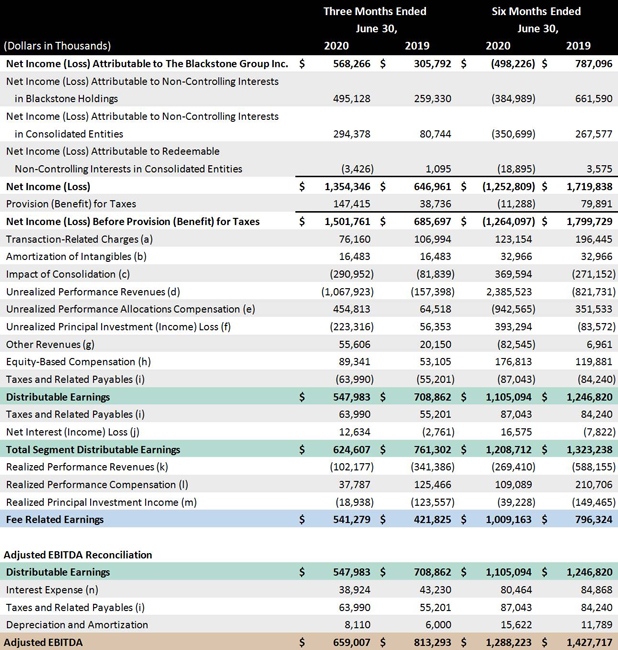Screen dimensions: 618x650
Task: Select the Transaction-Related Charges (a) row label
Action: coord(79,240)
